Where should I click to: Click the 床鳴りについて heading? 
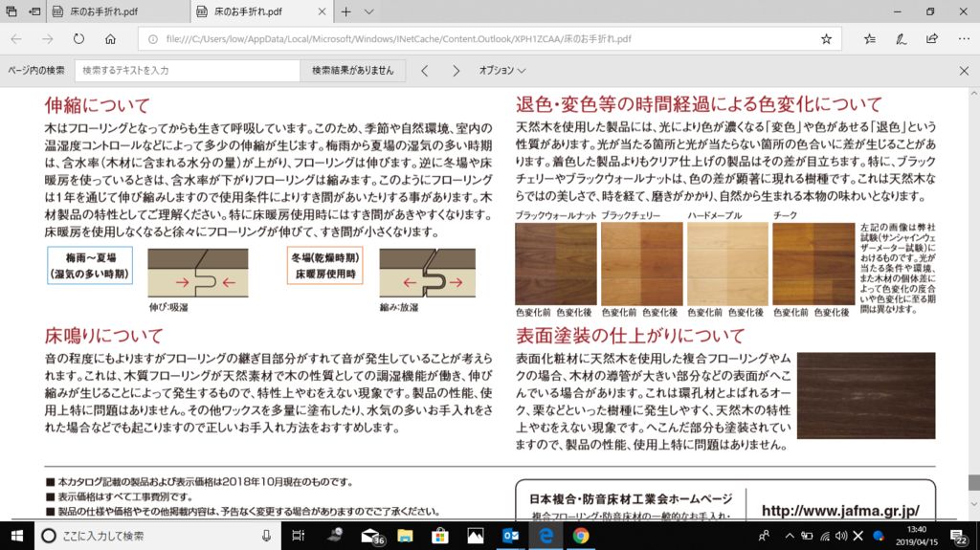(x=103, y=335)
